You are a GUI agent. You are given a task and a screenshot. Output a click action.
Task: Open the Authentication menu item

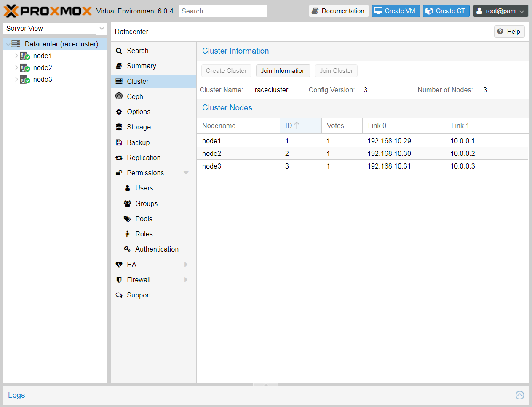[x=154, y=249]
